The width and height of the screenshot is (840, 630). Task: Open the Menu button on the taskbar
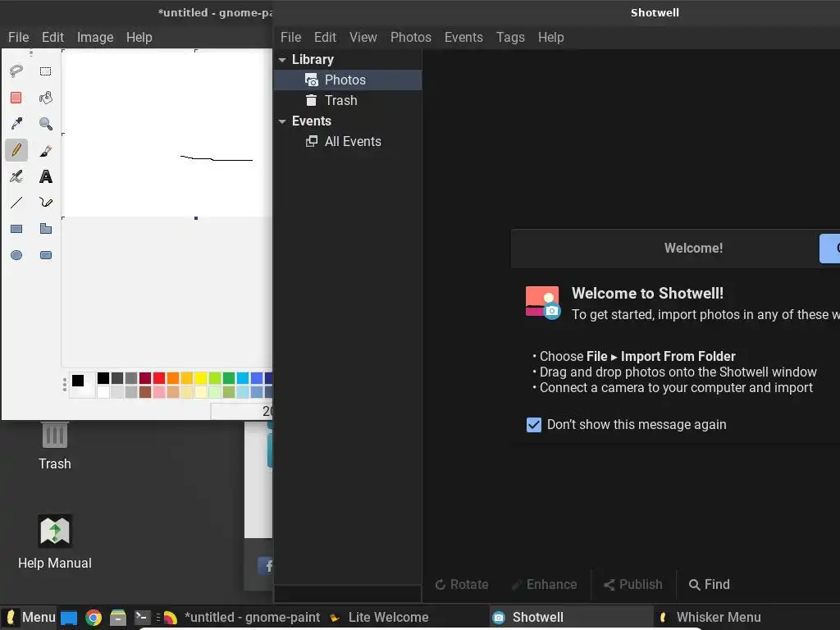29,617
